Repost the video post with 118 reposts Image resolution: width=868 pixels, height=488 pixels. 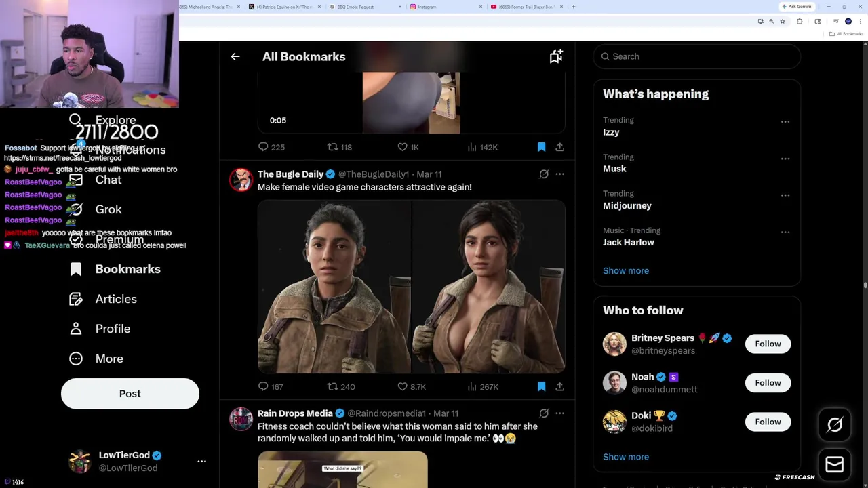(x=340, y=147)
